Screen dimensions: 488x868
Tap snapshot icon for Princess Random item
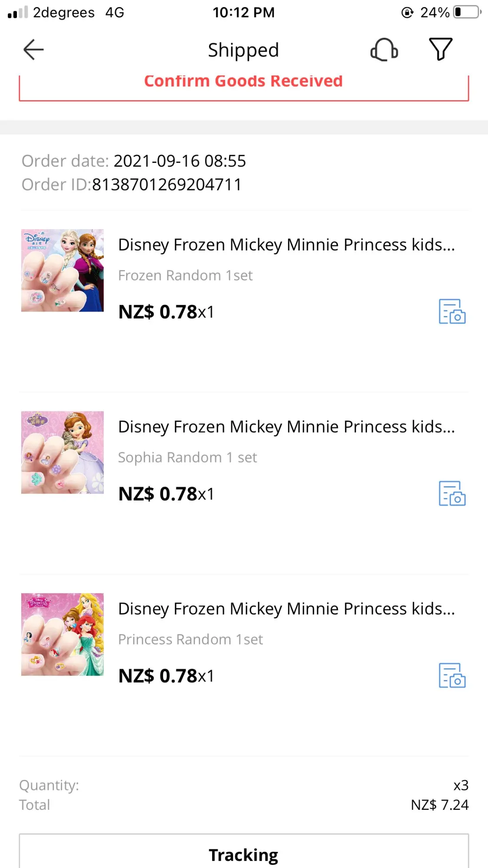pos(452,675)
